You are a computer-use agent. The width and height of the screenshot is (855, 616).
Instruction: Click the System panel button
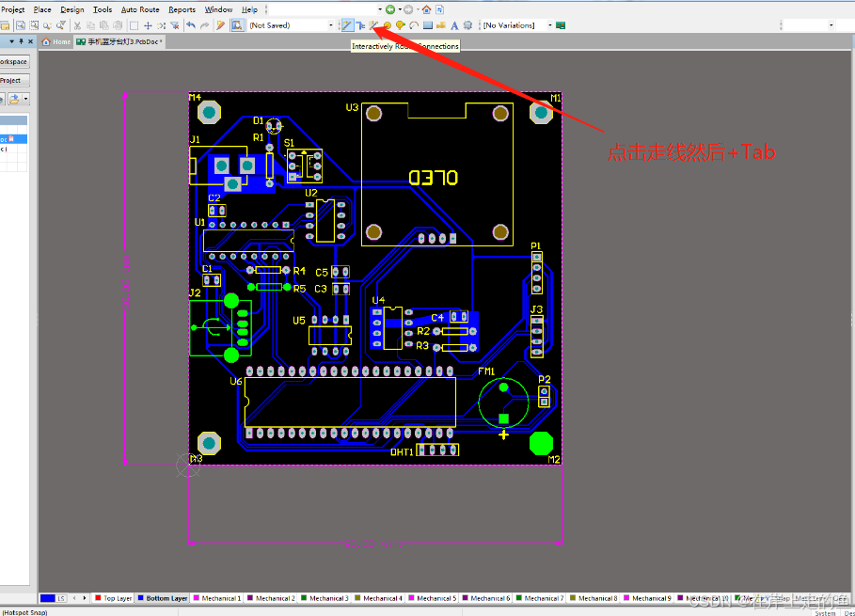[825, 613]
